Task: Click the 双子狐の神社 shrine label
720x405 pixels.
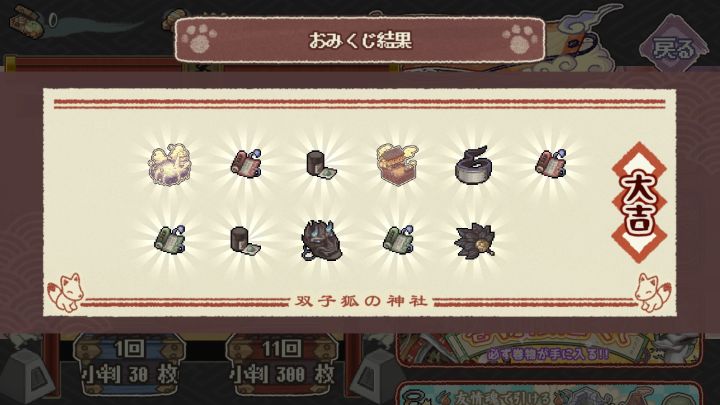Action: click(x=361, y=301)
